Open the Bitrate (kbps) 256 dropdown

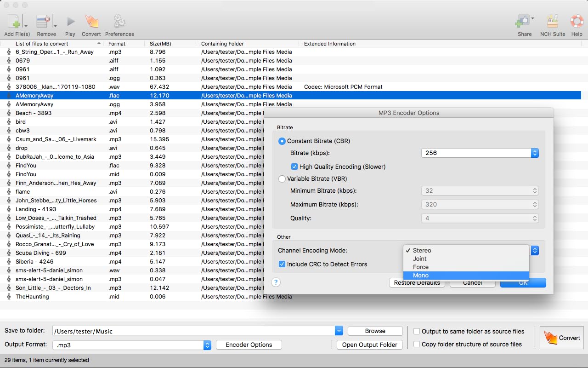tap(480, 153)
